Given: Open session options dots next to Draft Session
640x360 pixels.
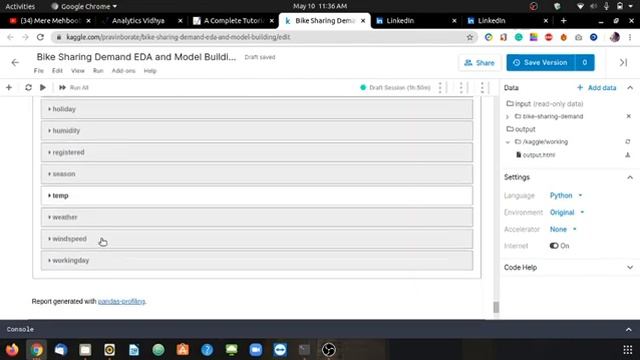Looking at the screenshot, I should pyautogui.click(x=440, y=87).
